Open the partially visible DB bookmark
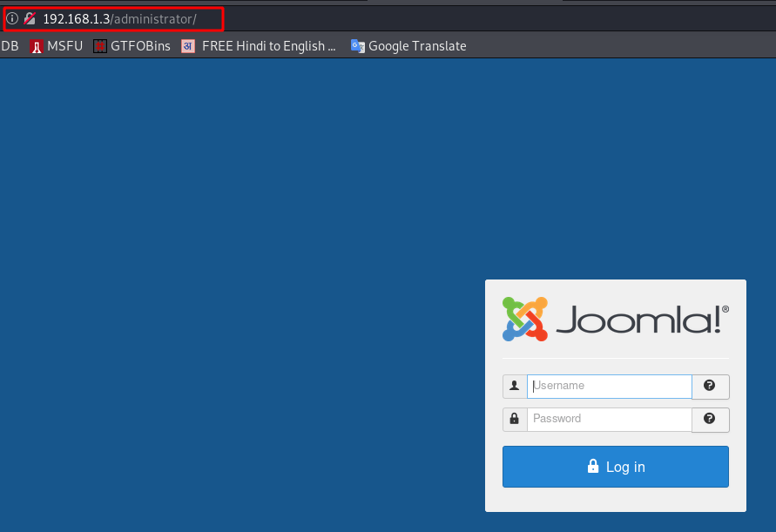 point(10,46)
